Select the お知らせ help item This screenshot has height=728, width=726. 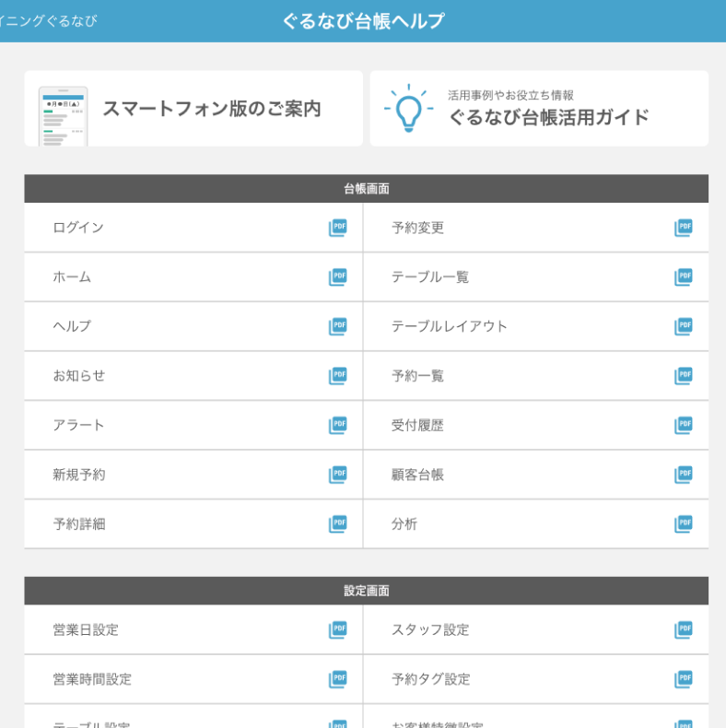79,376
